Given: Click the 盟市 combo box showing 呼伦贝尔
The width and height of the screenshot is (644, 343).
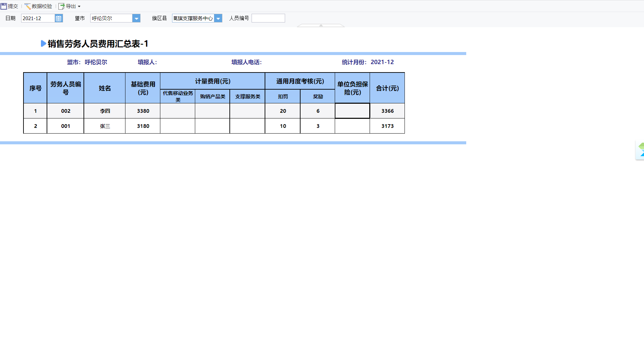Looking at the screenshot, I should (111, 18).
